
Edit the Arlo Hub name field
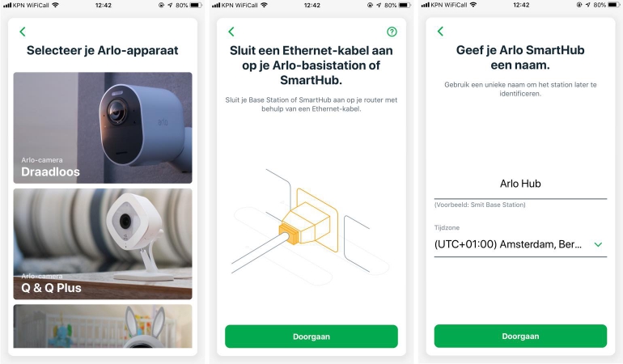(520, 184)
